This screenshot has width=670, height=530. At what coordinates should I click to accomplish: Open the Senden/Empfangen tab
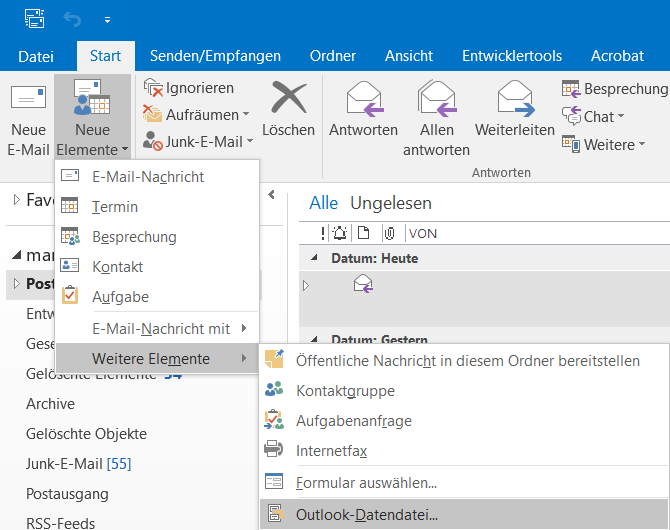[215, 56]
